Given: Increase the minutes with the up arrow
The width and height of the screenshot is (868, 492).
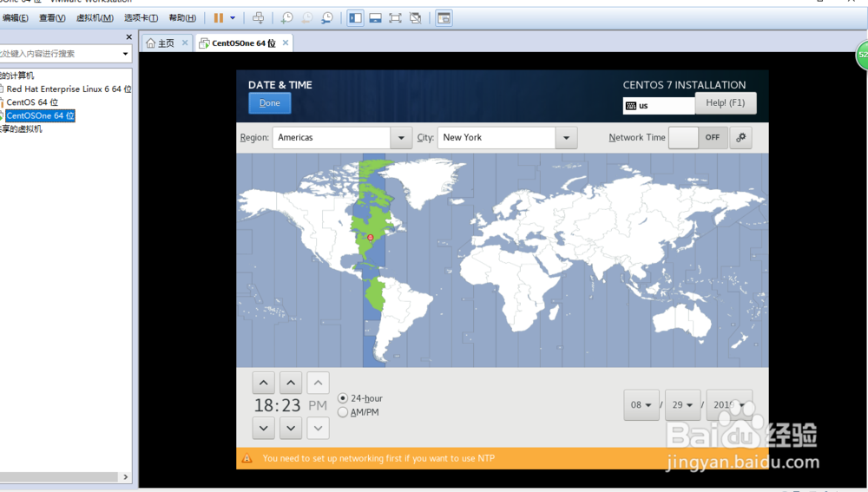Looking at the screenshot, I should [291, 383].
